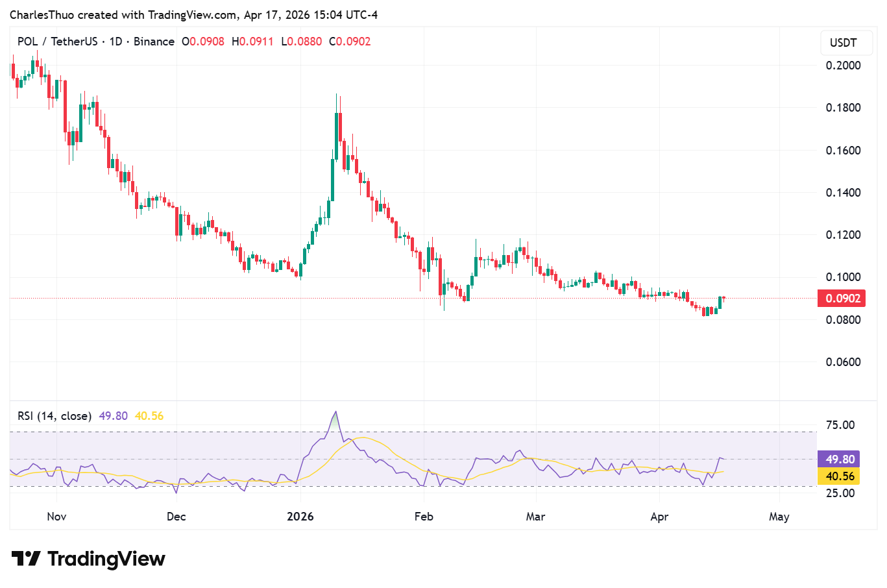Click the Feb label on time axis
The height and width of the screenshot is (588, 887).
coord(423,517)
